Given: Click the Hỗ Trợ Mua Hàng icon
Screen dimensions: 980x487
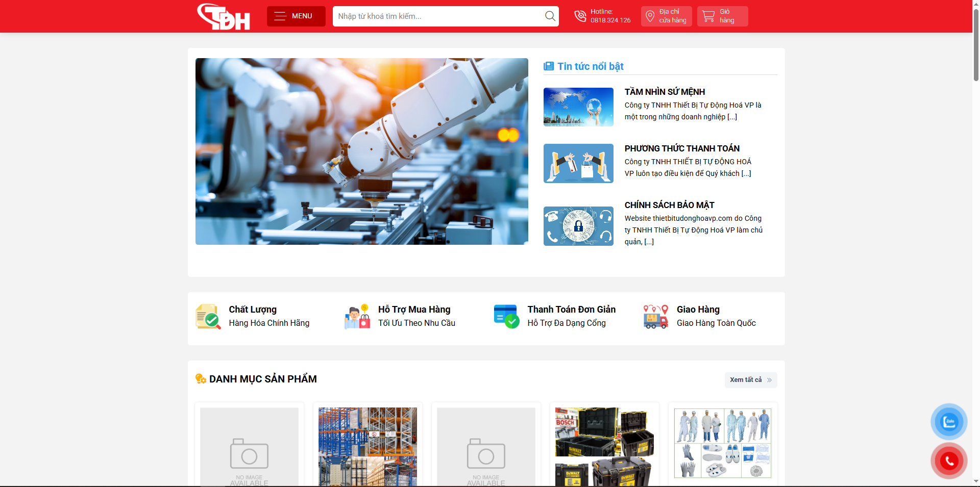Looking at the screenshot, I should click(x=357, y=317).
